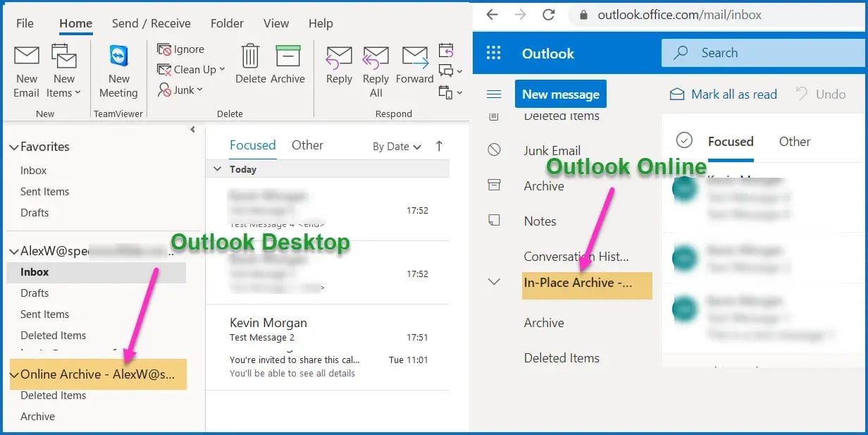Viewport: 868px width, 435px height.
Task: Open the apps launcher in Outlook Online
Action: 493,53
